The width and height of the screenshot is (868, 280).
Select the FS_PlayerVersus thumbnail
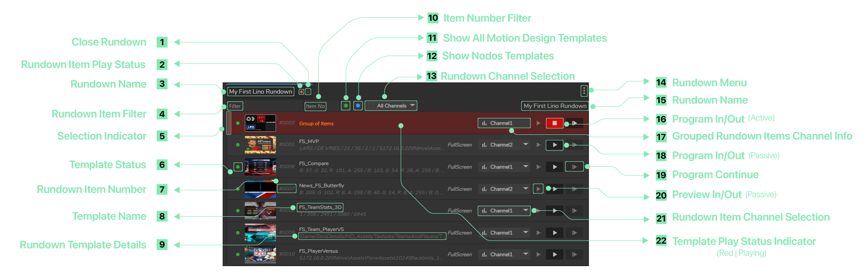tap(260, 255)
